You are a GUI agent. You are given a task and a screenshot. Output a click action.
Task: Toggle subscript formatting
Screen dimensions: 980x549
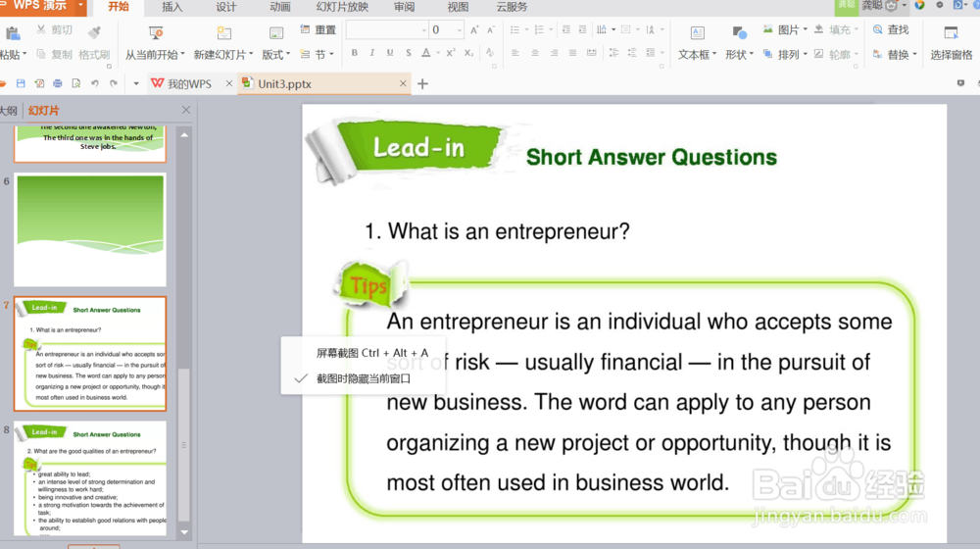(468, 53)
